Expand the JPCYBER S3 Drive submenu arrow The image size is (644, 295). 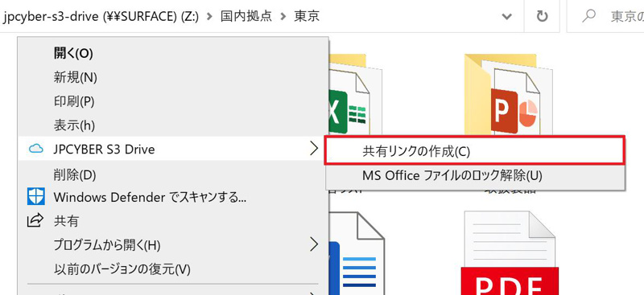[314, 149]
